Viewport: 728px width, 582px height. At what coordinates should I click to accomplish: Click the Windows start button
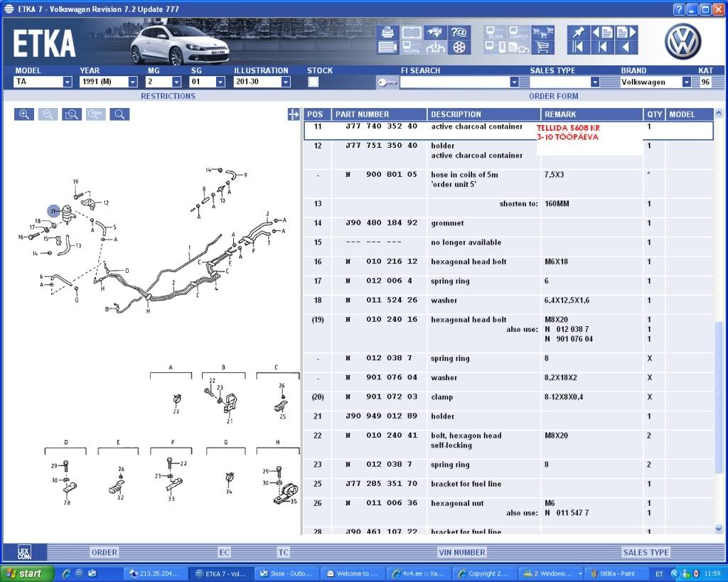tap(27, 573)
